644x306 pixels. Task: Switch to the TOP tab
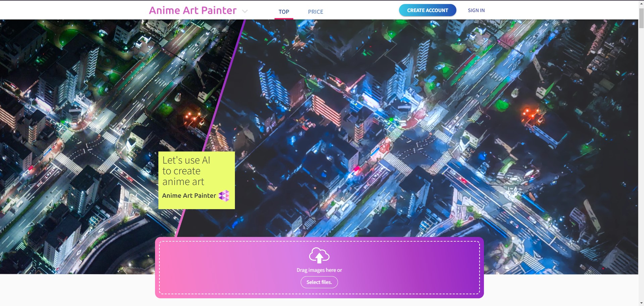pyautogui.click(x=284, y=12)
